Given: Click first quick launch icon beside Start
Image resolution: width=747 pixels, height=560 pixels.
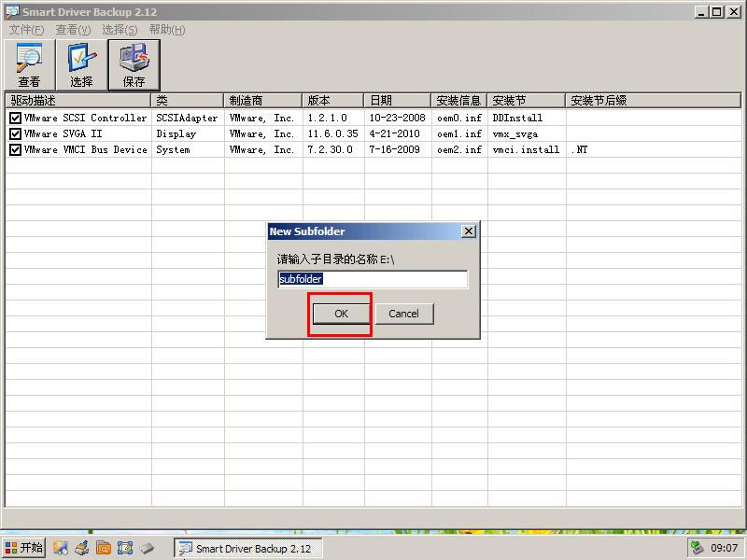Looking at the screenshot, I should (60, 548).
